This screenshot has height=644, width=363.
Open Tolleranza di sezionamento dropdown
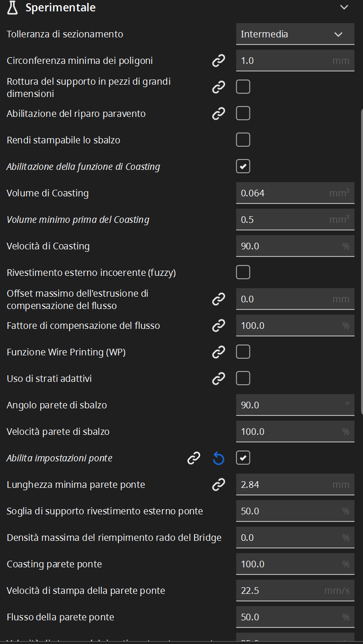[x=295, y=34]
